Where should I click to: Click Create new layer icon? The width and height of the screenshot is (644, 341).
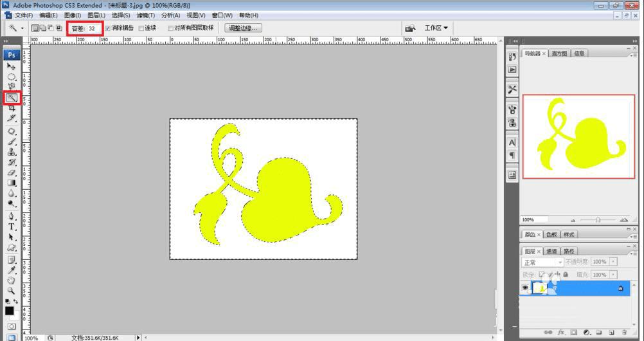coord(611,332)
